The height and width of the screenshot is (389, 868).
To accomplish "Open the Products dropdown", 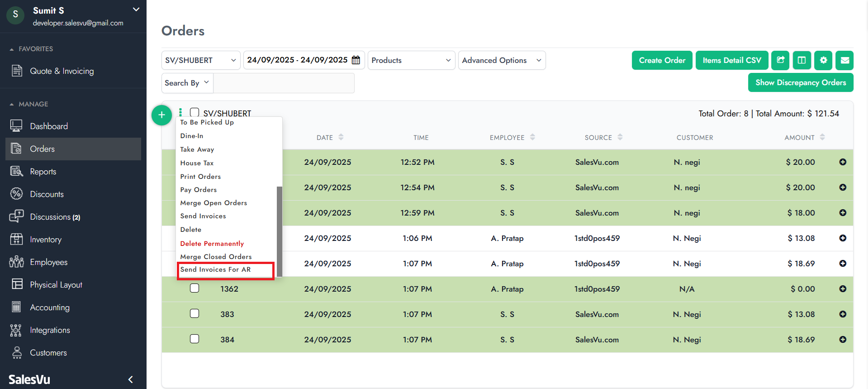I will tap(411, 60).
